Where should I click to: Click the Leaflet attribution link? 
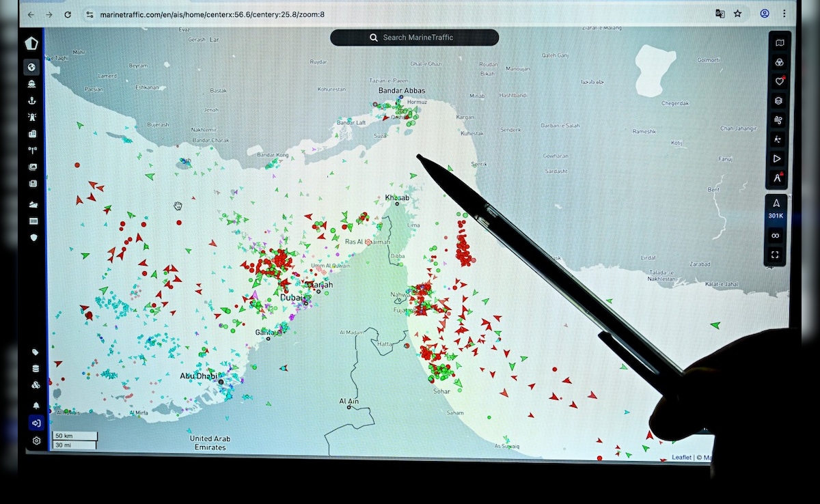681,458
